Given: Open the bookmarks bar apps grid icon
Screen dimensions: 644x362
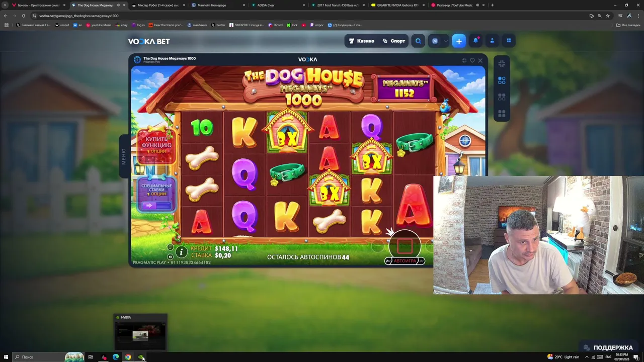Looking at the screenshot, I should click(x=6, y=25).
